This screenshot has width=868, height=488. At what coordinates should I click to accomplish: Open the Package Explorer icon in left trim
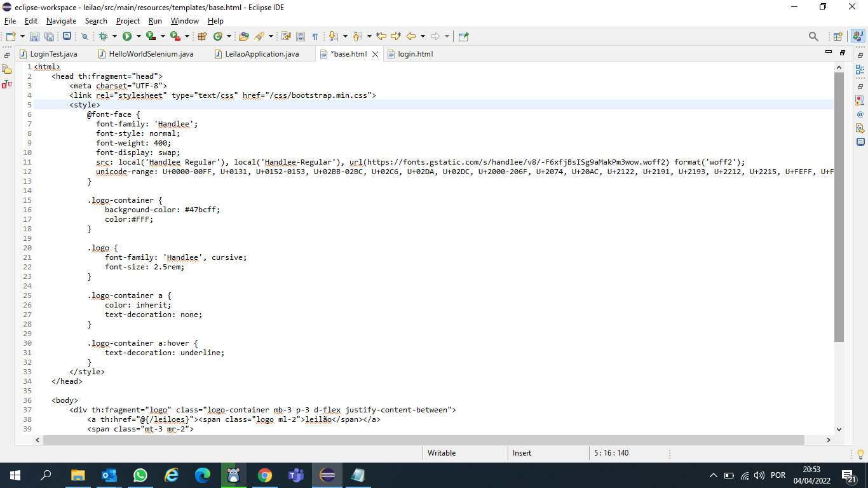click(7, 69)
